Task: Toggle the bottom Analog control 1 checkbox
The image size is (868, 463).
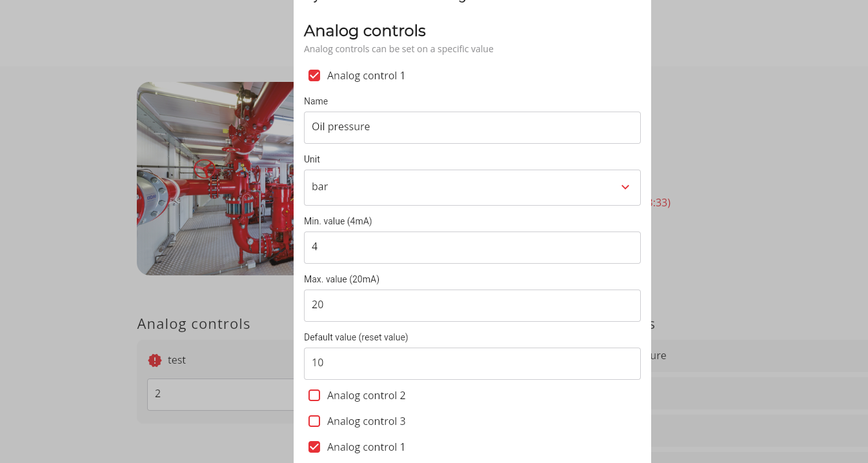Action: point(314,447)
